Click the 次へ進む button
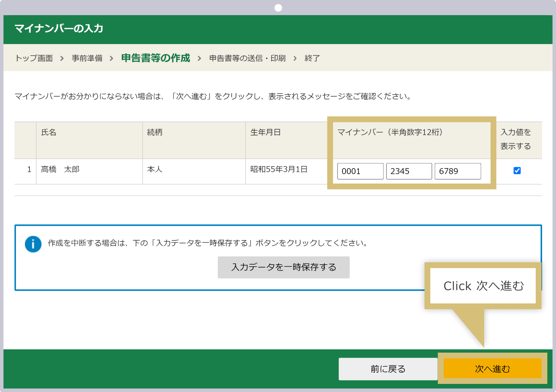The image size is (556, 392). pos(492,369)
